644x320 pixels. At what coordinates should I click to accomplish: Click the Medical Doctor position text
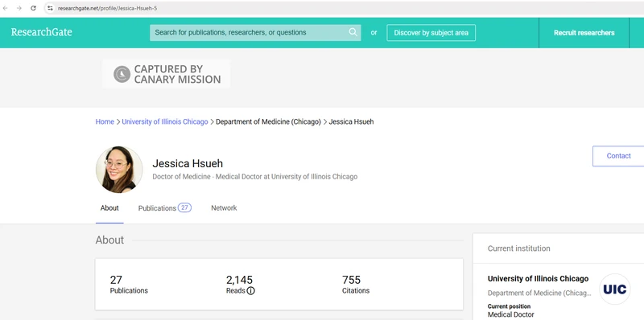pyautogui.click(x=511, y=314)
